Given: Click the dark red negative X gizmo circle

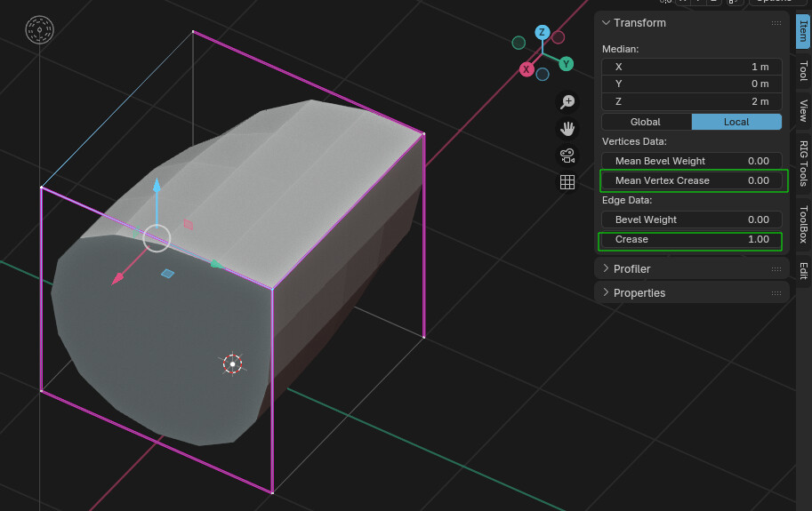Looking at the screenshot, I should (558, 37).
